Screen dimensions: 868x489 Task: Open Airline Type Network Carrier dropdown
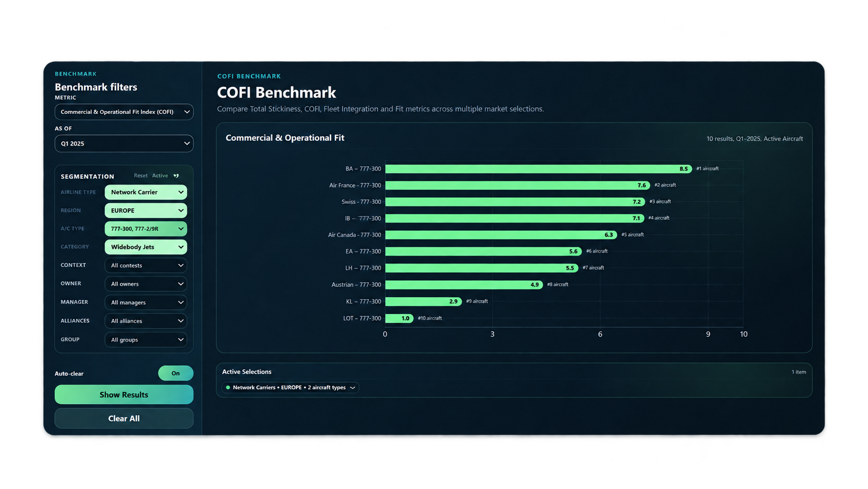coord(146,192)
